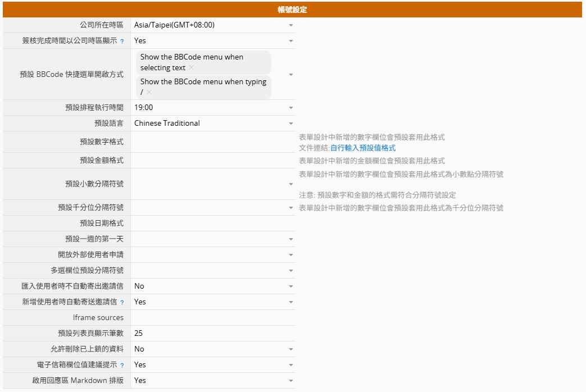Toggle the 匯入使用者時不自動寄出邀請信 No selector
Screen dimensions: 586x392
[212, 286]
